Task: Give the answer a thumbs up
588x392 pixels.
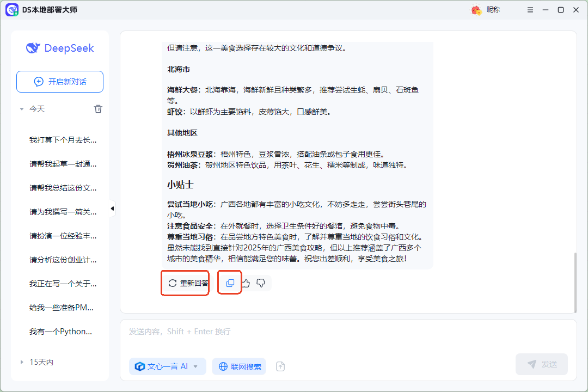Action: [246, 283]
